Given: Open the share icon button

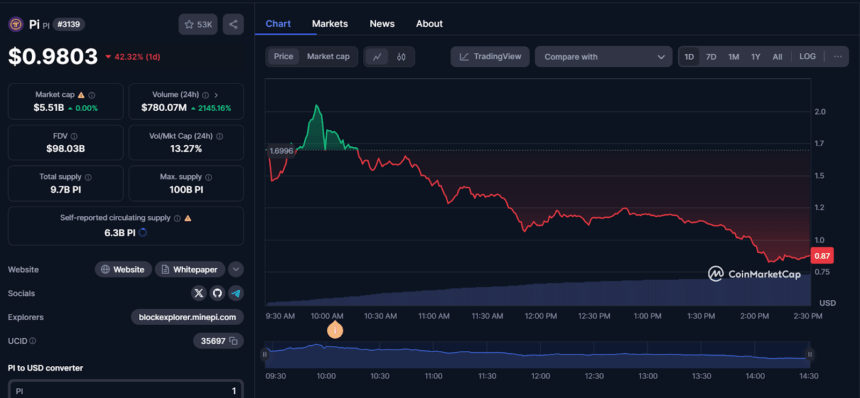Looking at the screenshot, I should coord(233,24).
